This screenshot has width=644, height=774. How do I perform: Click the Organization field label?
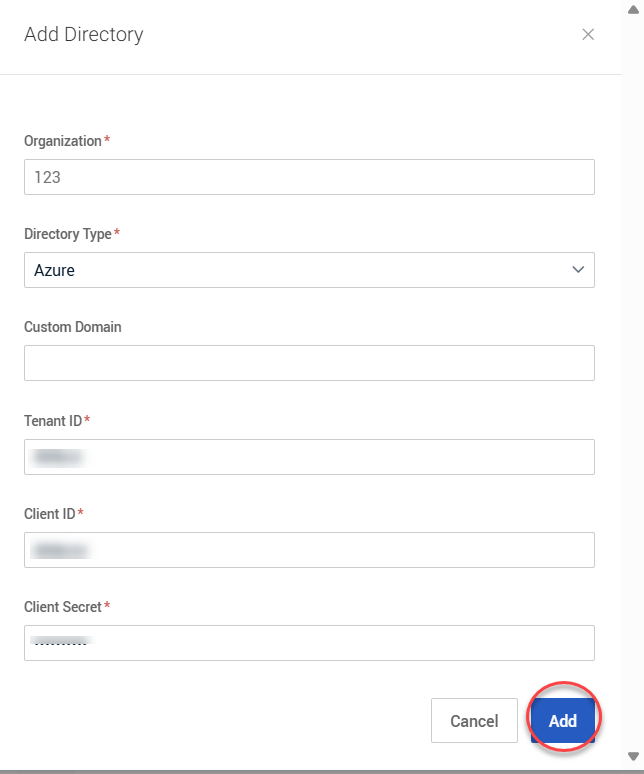point(63,141)
